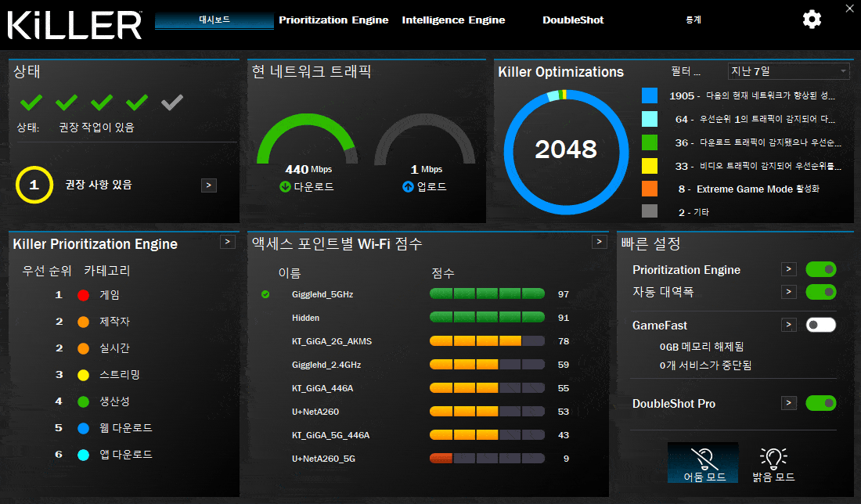Open the recommendation arrow button (권장 사항 있음)

209,185
